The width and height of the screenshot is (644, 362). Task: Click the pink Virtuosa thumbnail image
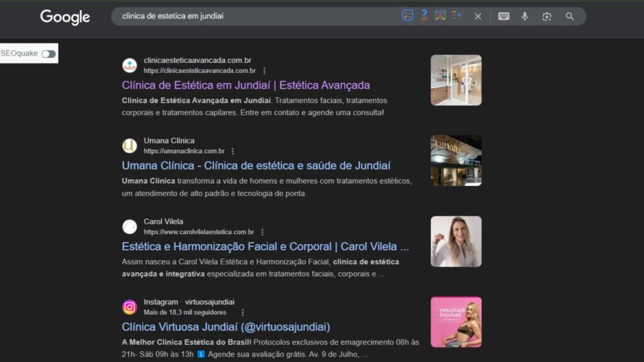[456, 322]
